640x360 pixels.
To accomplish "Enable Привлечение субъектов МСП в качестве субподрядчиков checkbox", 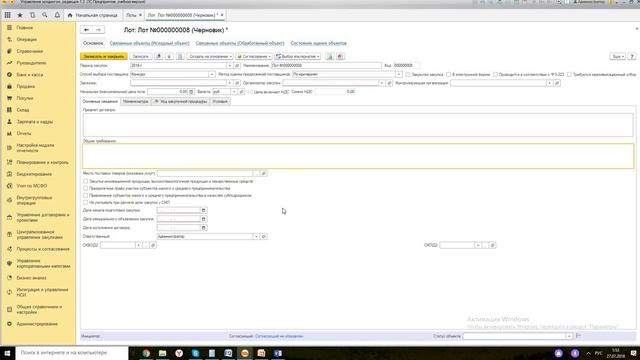I will coord(85,196).
